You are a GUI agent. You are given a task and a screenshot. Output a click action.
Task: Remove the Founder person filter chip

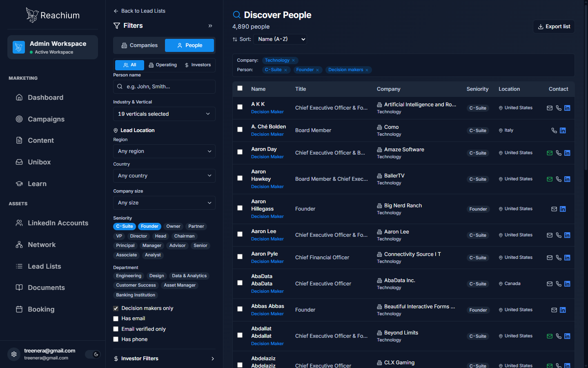click(317, 70)
